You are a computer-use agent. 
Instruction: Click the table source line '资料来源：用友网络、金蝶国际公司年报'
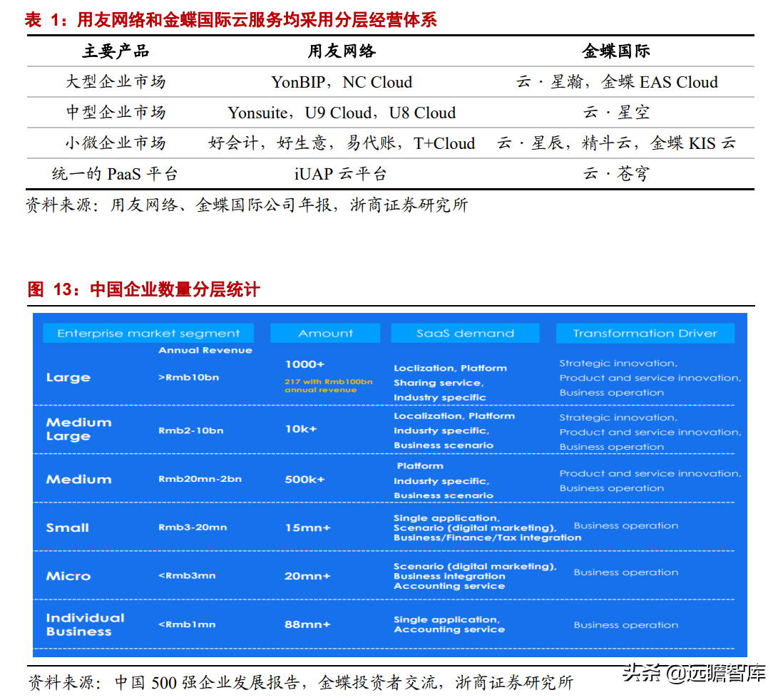[179, 205]
